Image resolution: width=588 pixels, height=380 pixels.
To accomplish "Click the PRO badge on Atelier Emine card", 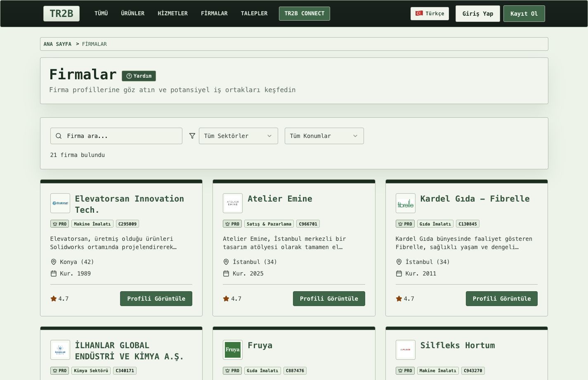I will (232, 224).
